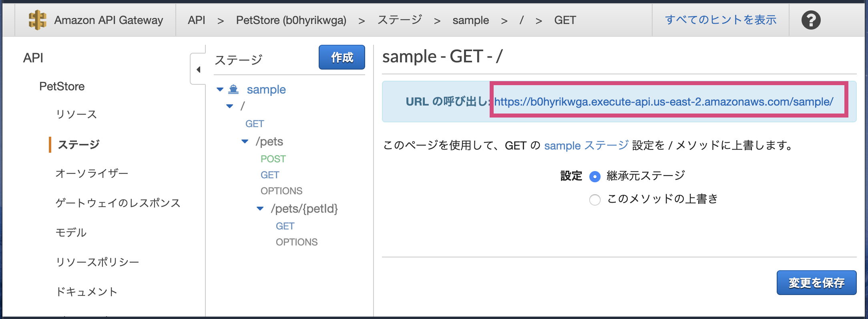Open オーソライザー in the sidebar
The width and height of the screenshot is (868, 319).
(x=92, y=173)
